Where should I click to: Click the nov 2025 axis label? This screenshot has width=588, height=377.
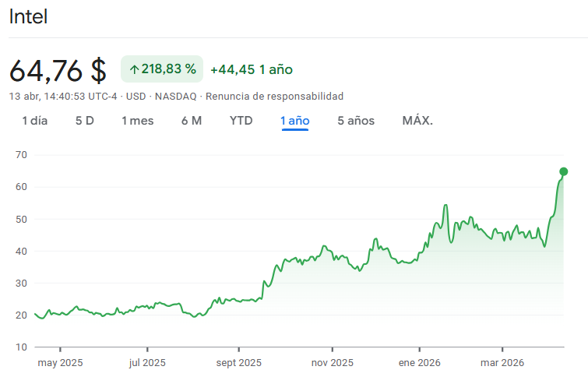[333, 363]
